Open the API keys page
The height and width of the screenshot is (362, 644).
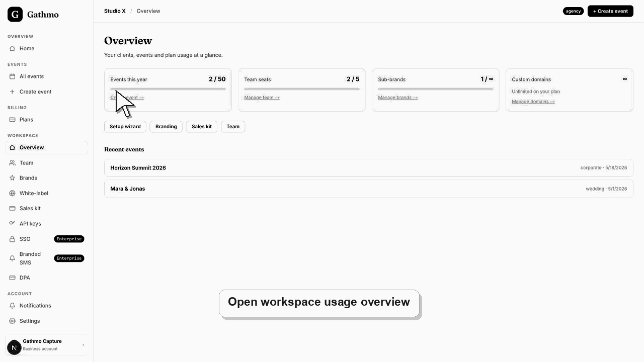[x=46, y=223]
